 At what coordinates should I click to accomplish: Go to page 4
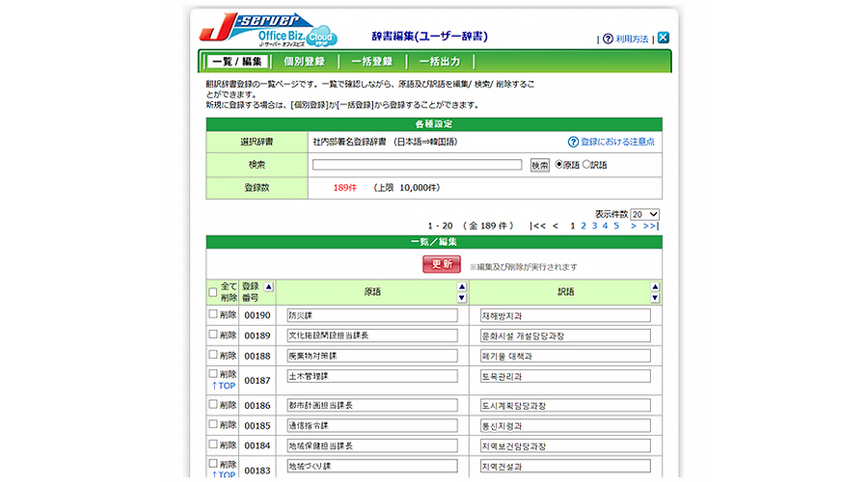pyautogui.click(x=605, y=226)
